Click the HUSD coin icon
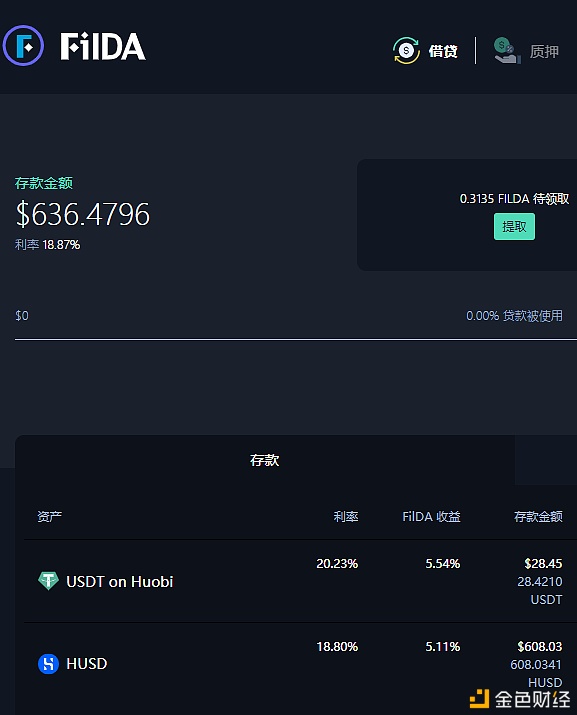Image resolution: width=577 pixels, height=715 pixels. tap(48, 663)
